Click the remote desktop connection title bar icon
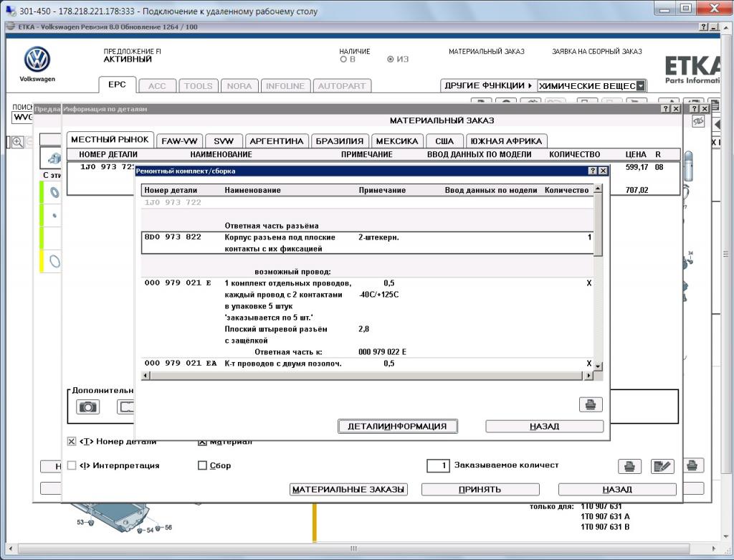Viewport: 734px width, 560px height. pos(10,10)
